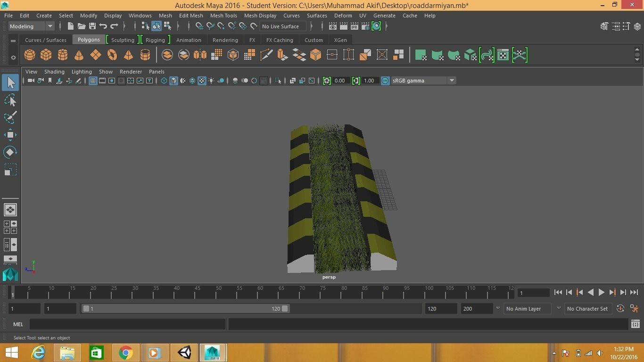Toggle the resolution gate display
Viewport: 644px width, 362px height.
click(x=112, y=81)
